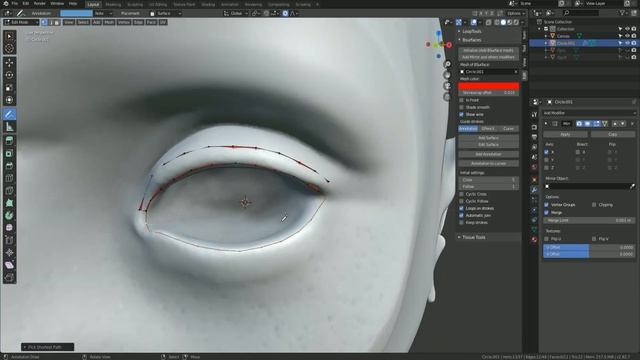Toggle the Shade smooth checkbox
This screenshot has height=360, width=640.
tap(462, 107)
